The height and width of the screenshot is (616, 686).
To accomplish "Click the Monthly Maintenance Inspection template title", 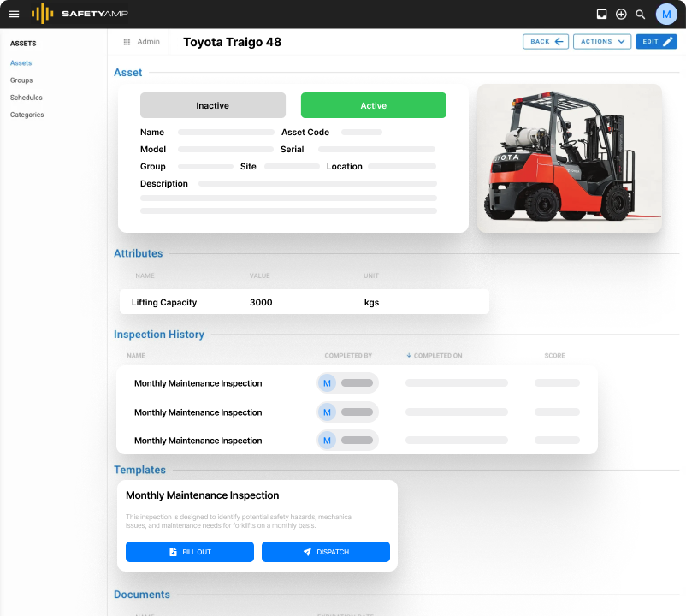I will point(202,495).
